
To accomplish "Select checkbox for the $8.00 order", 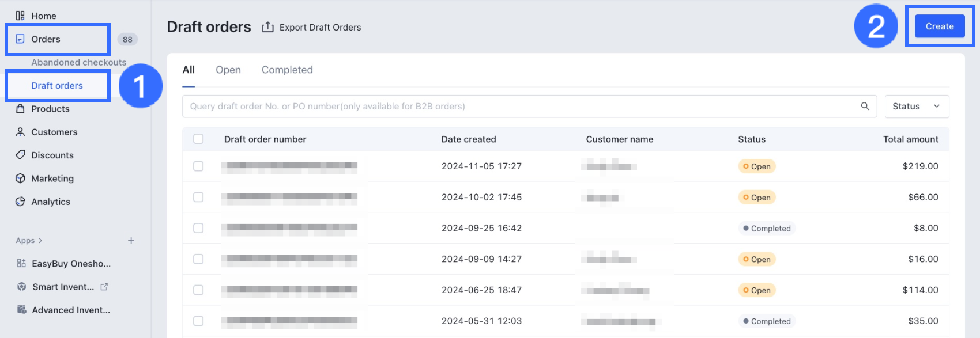I will (198, 228).
